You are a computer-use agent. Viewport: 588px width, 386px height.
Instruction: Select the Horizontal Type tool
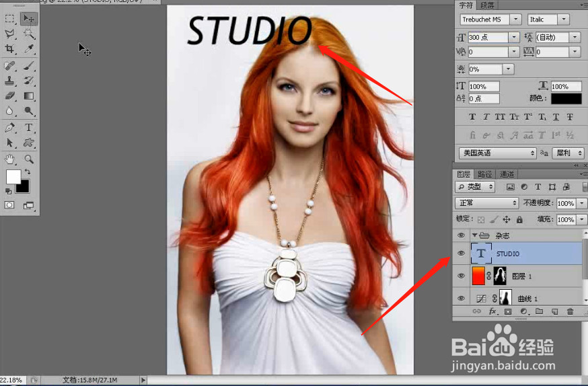point(28,128)
